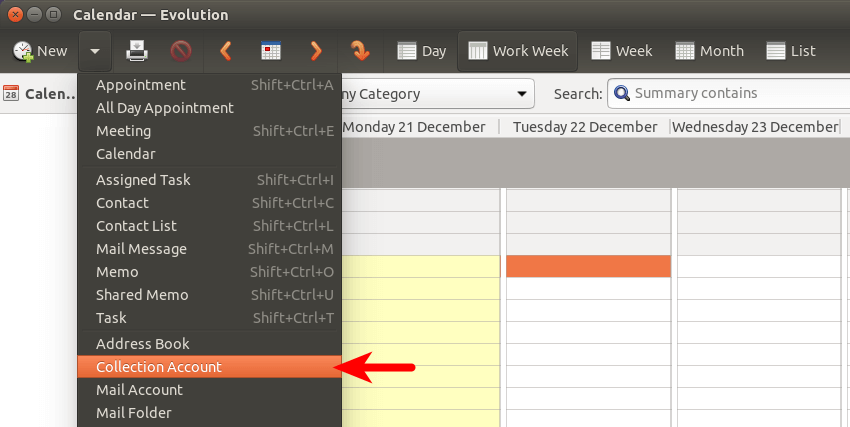
Task: Collapse the New dropdown arrow
Action: [x=94, y=51]
